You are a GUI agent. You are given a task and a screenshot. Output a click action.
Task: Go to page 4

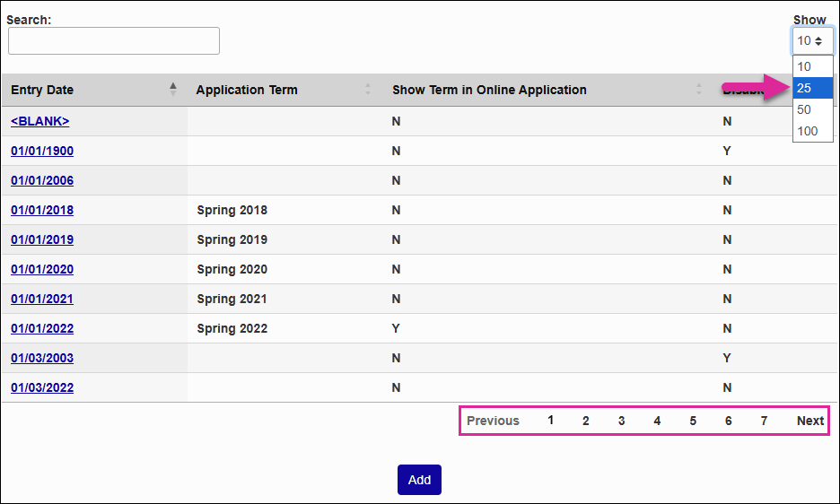(657, 421)
